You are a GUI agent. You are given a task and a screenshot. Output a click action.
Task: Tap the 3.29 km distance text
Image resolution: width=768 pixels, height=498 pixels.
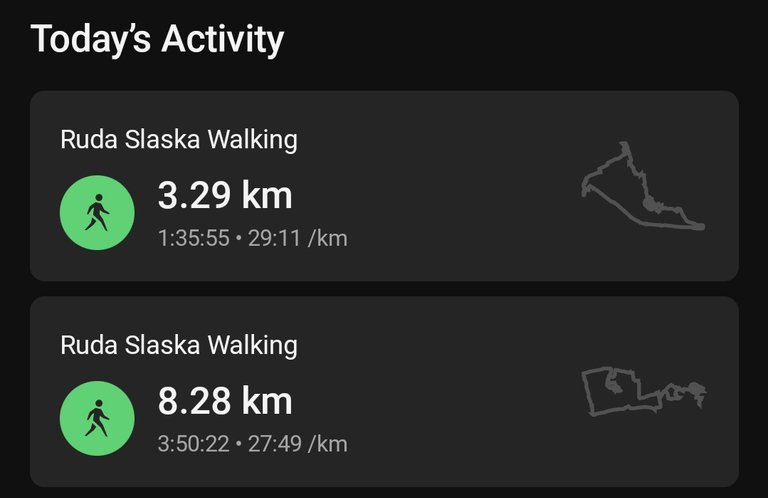(225, 195)
